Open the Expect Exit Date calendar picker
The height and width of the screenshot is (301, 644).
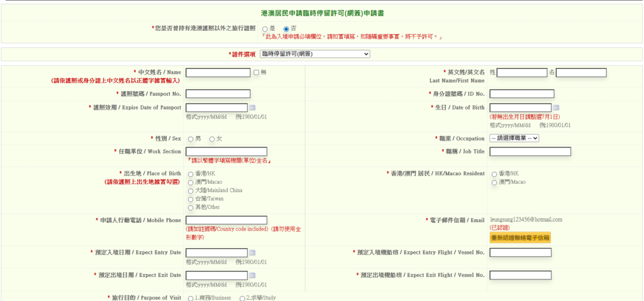click(252, 275)
